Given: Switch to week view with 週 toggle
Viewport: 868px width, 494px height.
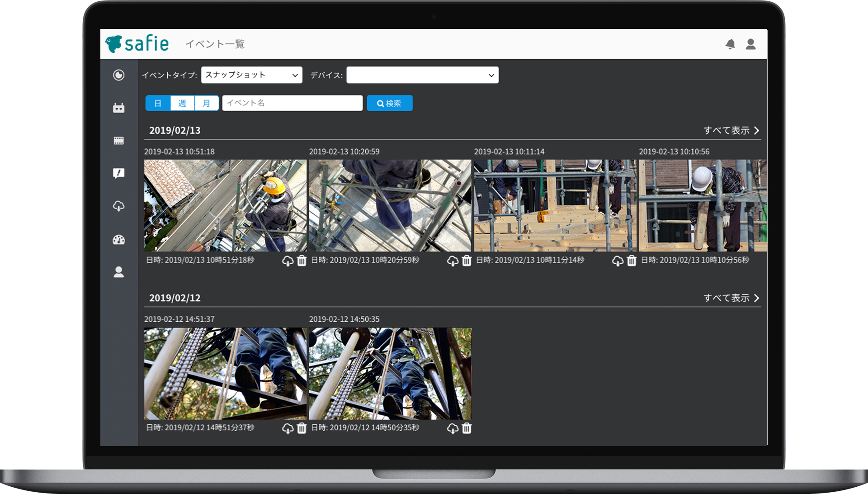Looking at the screenshot, I should (182, 103).
